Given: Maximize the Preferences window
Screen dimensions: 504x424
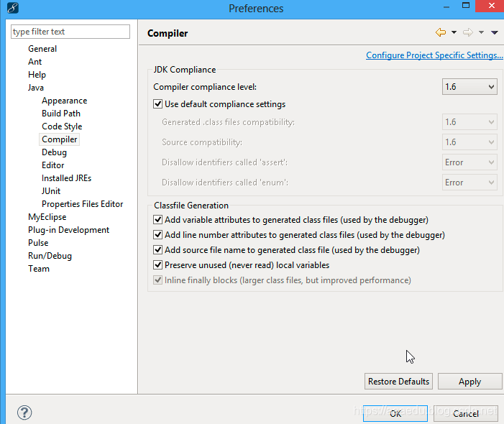Looking at the screenshot, I should 466,6.
